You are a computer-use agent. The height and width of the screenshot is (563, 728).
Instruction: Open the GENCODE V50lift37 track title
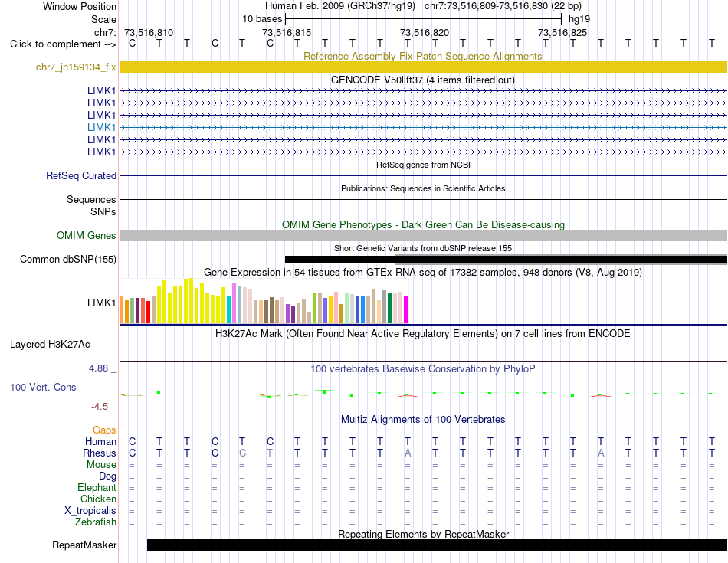(x=422, y=80)
